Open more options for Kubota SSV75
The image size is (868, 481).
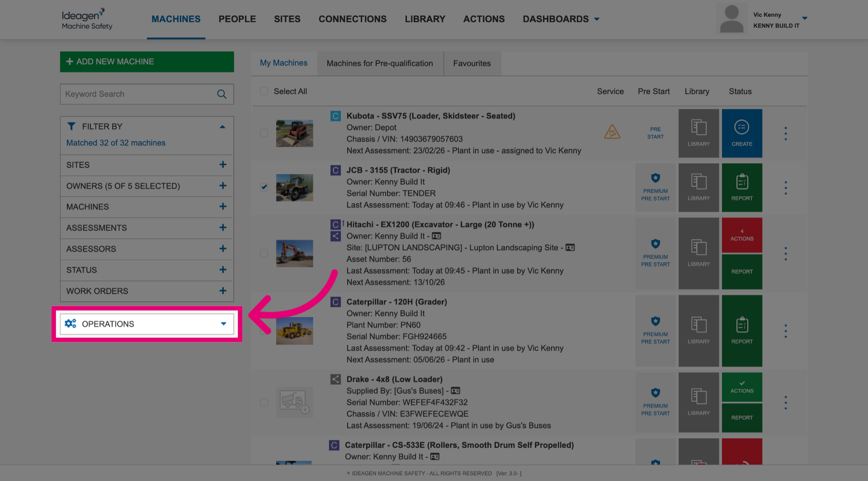(786, 133)
